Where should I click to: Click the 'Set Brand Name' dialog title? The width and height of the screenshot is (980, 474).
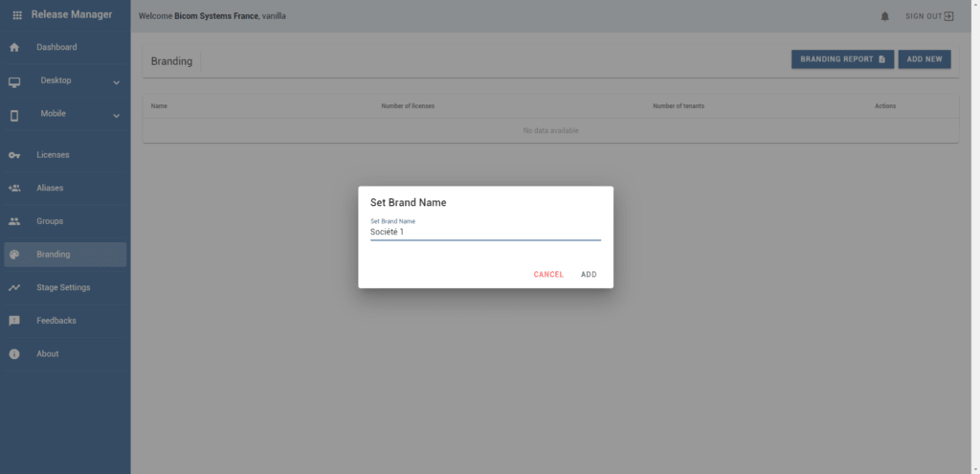(408, 203)
